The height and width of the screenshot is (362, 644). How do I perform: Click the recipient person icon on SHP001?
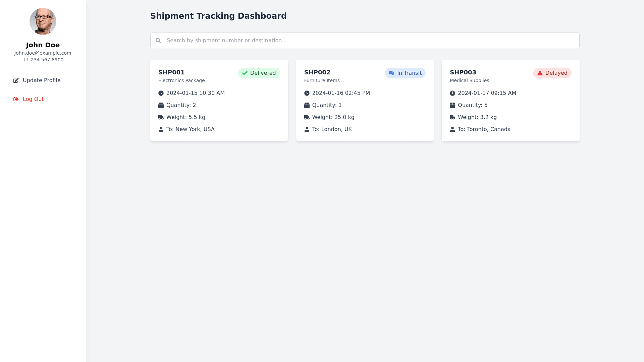click(161, 129)
